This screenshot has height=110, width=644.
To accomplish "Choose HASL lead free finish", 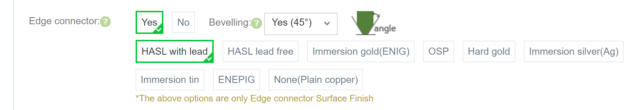I will point(260,51).
